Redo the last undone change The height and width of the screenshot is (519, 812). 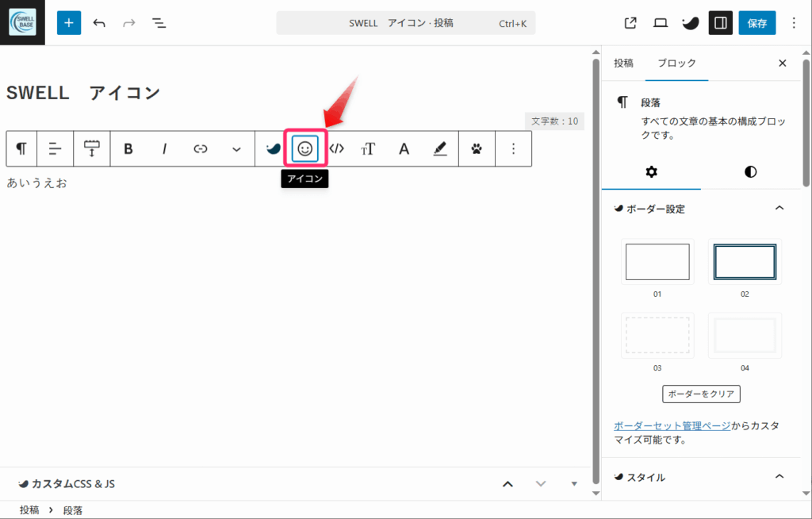(x=129, y=23)
